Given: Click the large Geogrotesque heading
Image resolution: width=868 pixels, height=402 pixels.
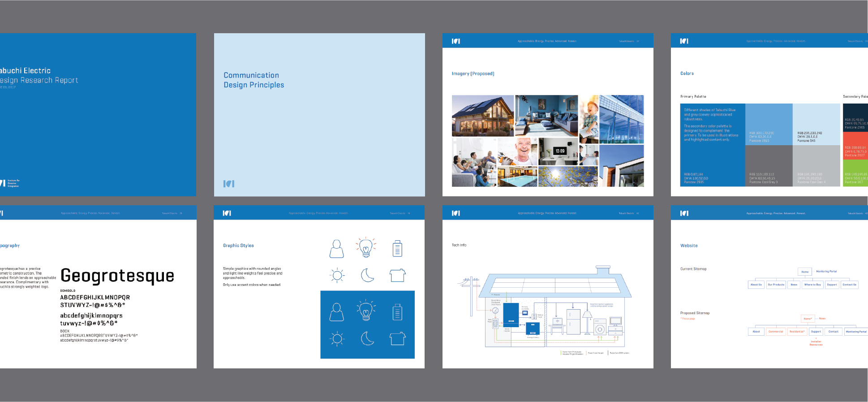Looking at the screenshot, I should coord(117,276).
